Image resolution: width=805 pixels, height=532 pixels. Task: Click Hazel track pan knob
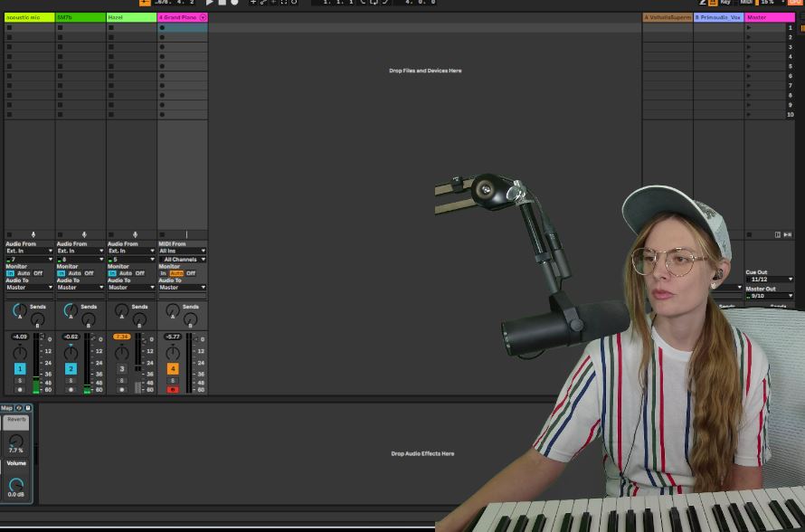tap(122, 353)
